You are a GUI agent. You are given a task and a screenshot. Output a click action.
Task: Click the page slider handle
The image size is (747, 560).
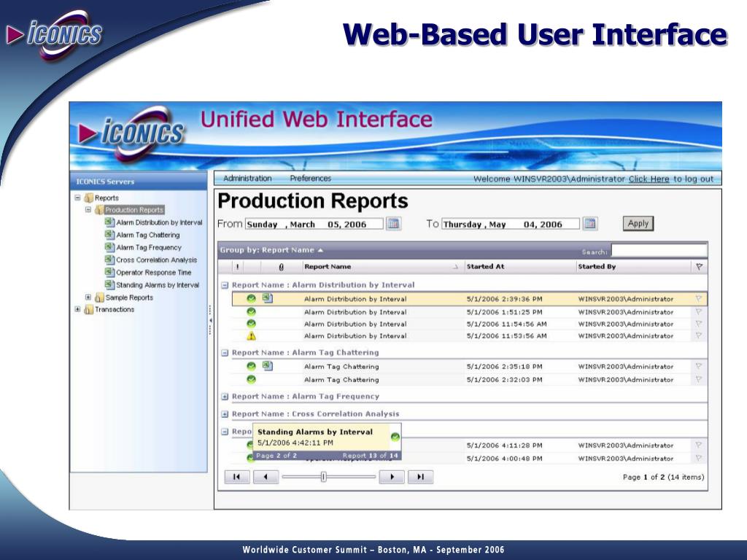(323, 477)
